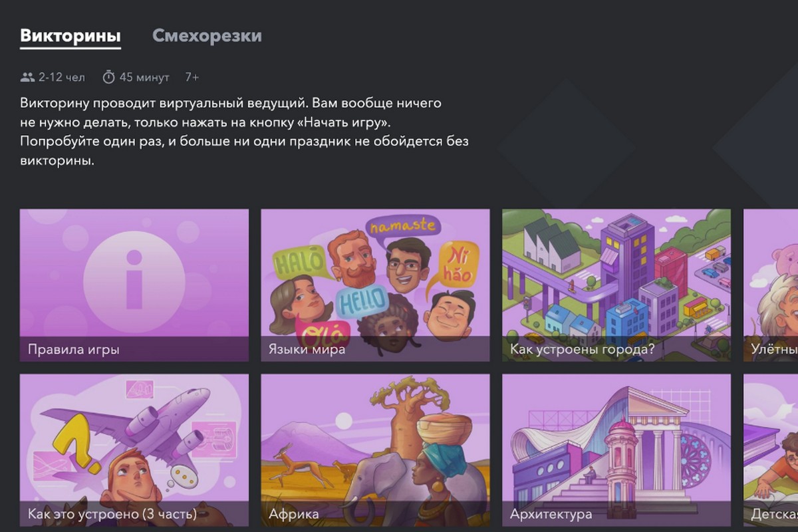
Task: Choose the Архитектура quiz
Action: coord(616,450)
